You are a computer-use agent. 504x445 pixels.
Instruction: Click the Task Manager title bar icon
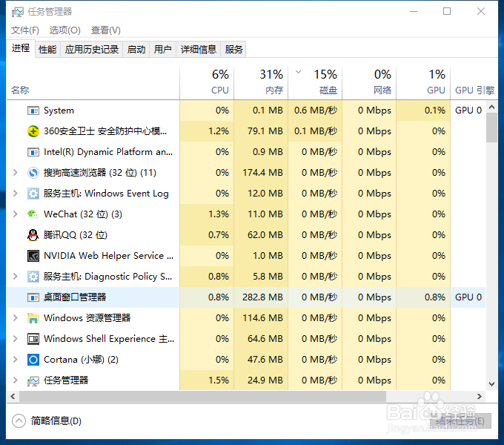point(17,12)
